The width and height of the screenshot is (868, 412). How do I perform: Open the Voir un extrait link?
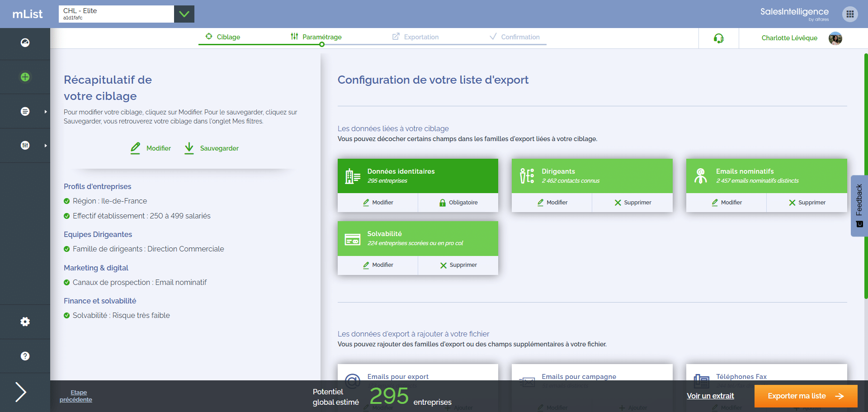710,396
